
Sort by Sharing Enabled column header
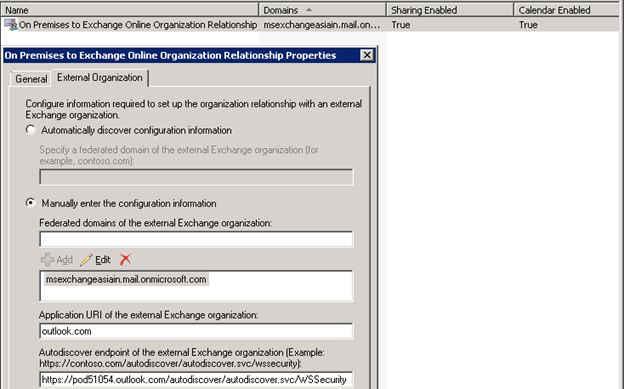click(450, 10)
